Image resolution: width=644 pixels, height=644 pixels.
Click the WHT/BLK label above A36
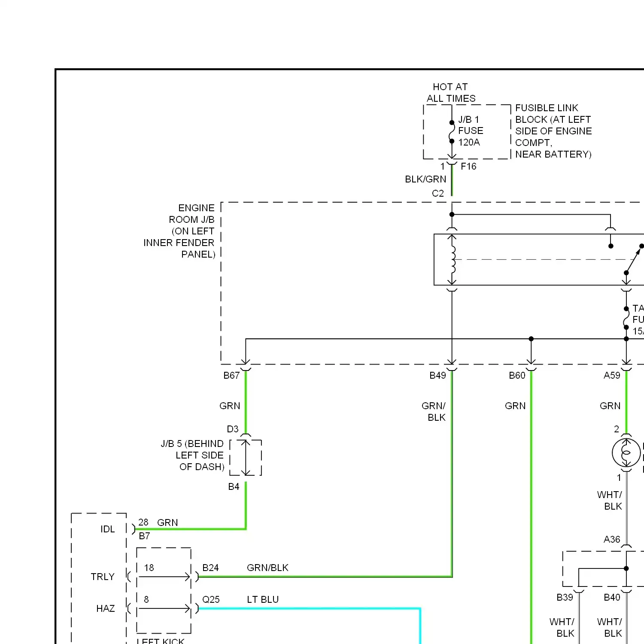pyautogui.click(x=609, y=501)
